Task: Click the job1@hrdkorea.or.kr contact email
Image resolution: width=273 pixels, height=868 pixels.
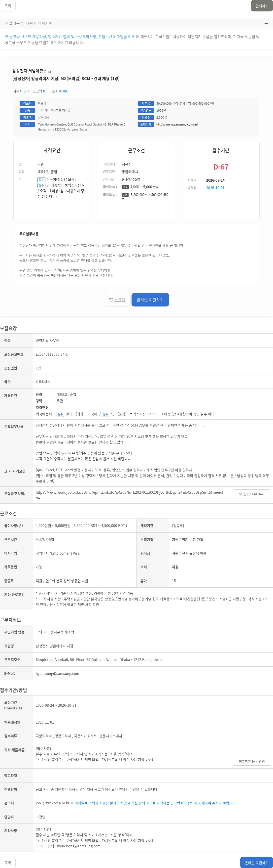Action: [x=53, y=803]
